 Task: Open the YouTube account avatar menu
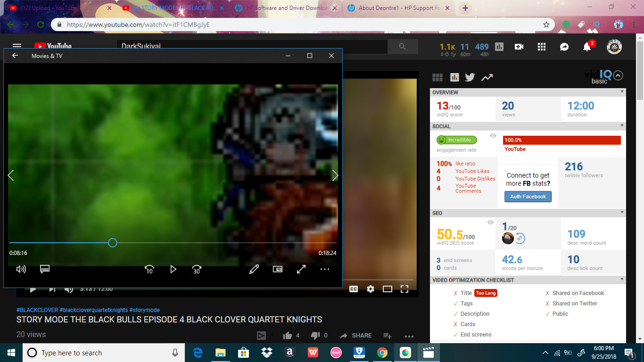(x=614, y=47)
